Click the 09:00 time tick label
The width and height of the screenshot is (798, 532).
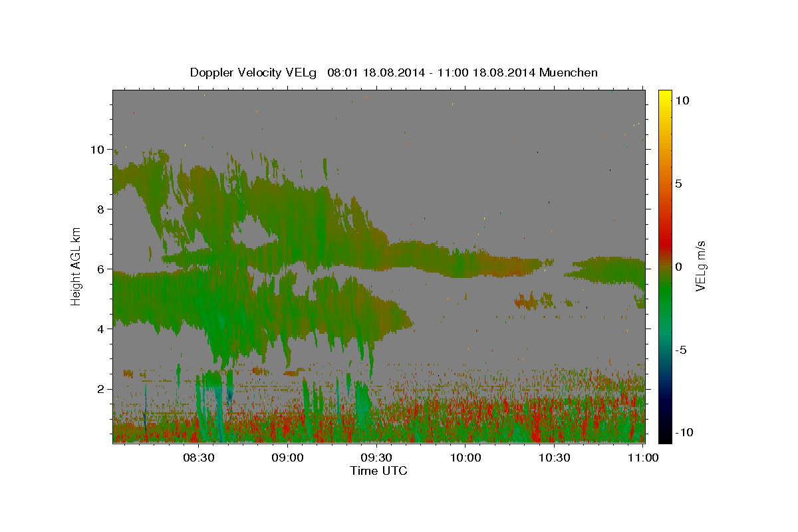click(288, 458)
